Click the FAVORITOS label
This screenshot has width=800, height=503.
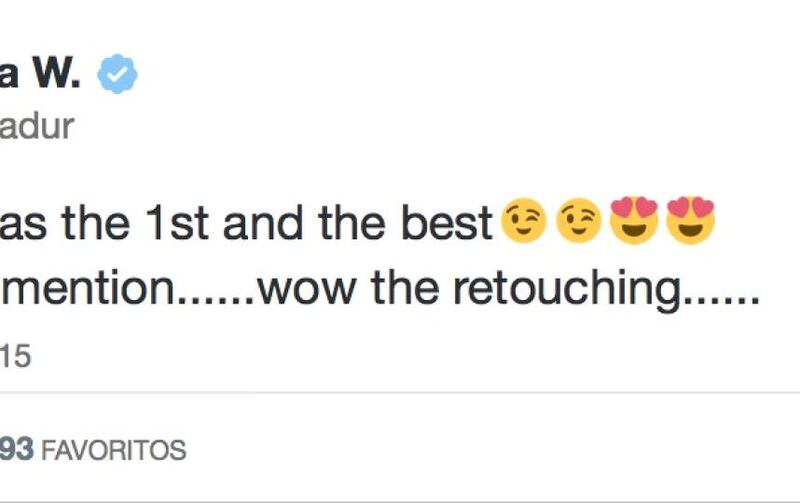tap(113, 450)
